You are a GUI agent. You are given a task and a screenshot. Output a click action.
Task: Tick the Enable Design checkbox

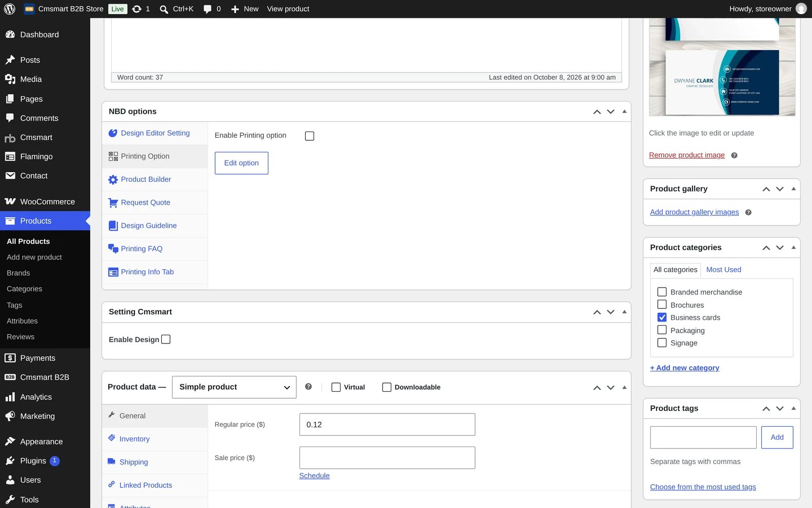point(166,339)
